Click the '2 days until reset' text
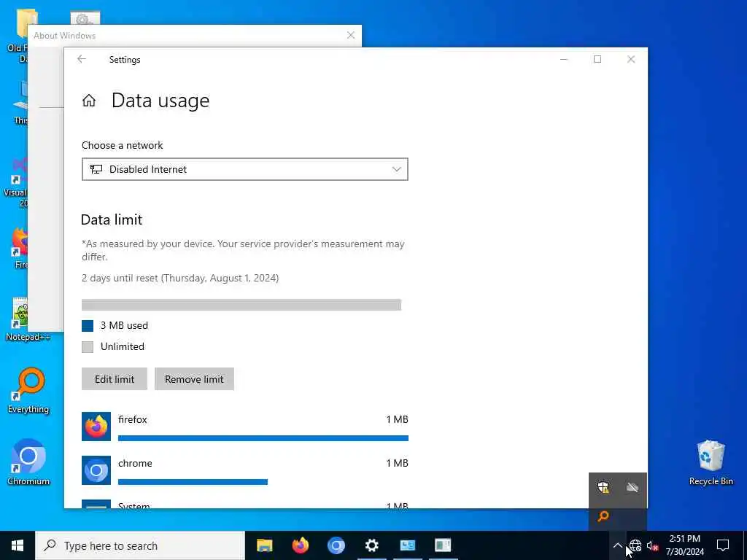This screenshot has width=747, height=560. [180, 278]
